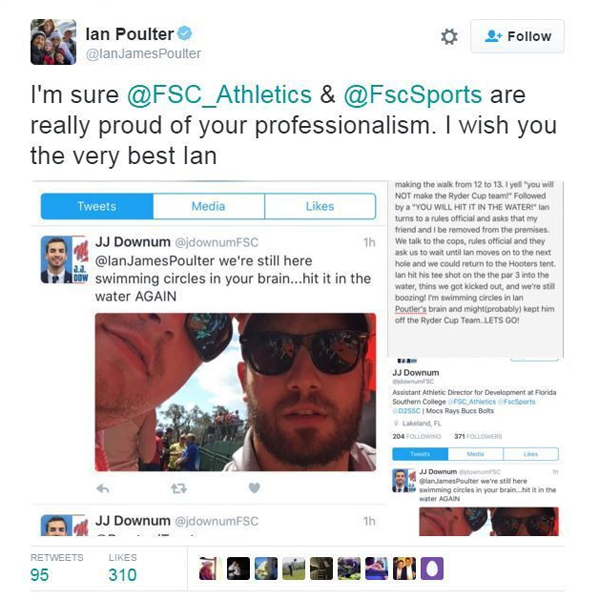The height and width of the screenshot is (600, 600).
Task: View the 95 retweets count
Action: (39, 575)
